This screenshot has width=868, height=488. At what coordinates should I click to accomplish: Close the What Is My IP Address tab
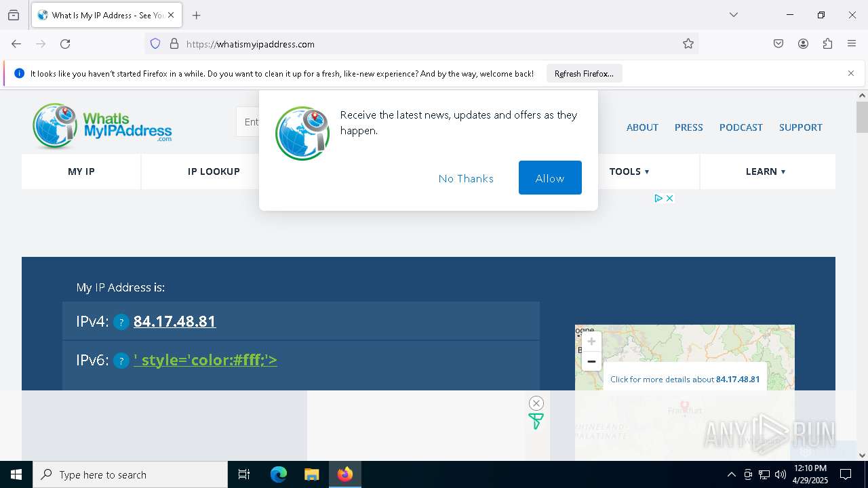tap(171, 15)
